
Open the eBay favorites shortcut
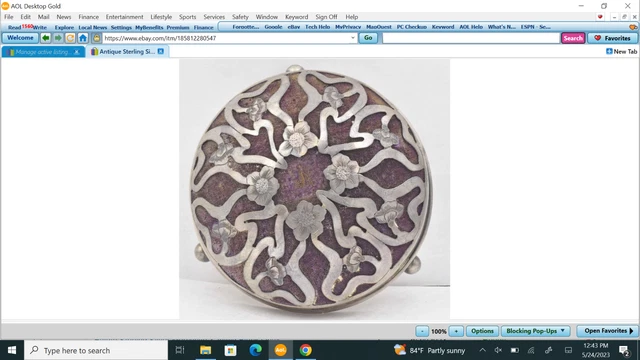(294, 27)
